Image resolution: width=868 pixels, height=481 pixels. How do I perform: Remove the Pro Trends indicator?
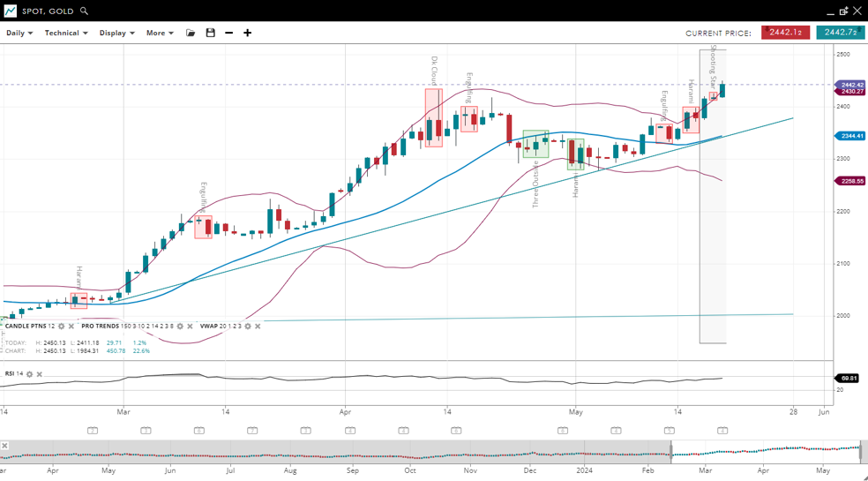[x=190, y=327]
